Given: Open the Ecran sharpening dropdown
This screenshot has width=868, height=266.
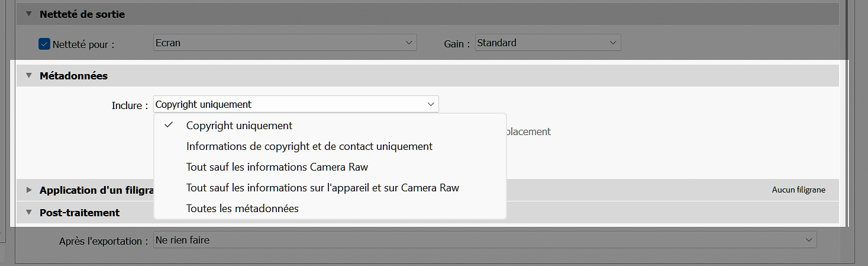Looking at the screenshot, I should tap(285, 43).
